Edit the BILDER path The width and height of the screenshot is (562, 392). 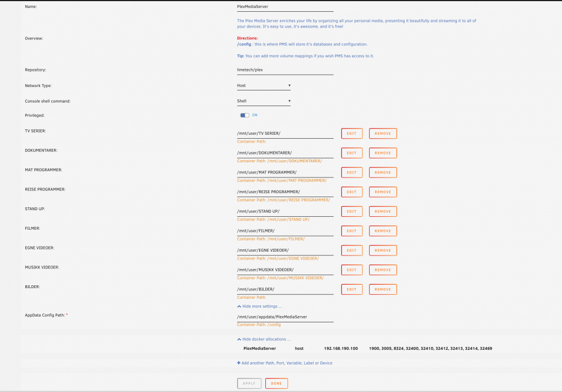352,290
